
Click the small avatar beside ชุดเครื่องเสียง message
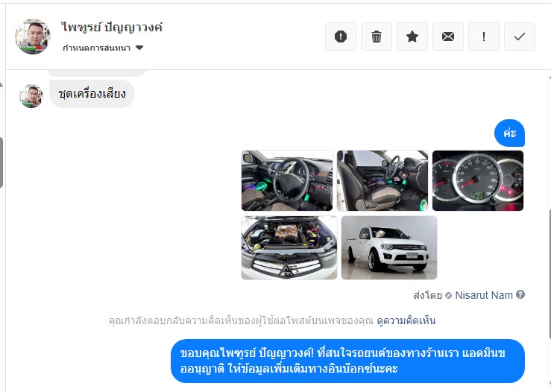coord(31,96)
